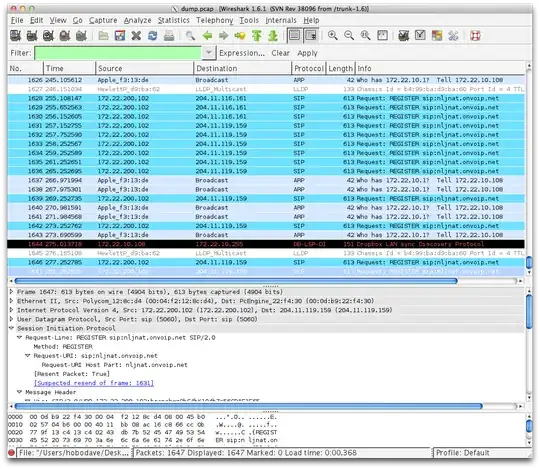
Task: Click packet list vertical scrollbar thumb
Action: pyautogui.click(x=529, y=263)
